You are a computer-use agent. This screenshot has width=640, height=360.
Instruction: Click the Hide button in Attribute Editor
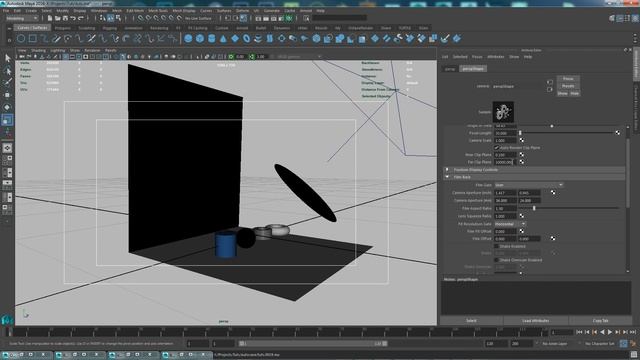(575, 93)
